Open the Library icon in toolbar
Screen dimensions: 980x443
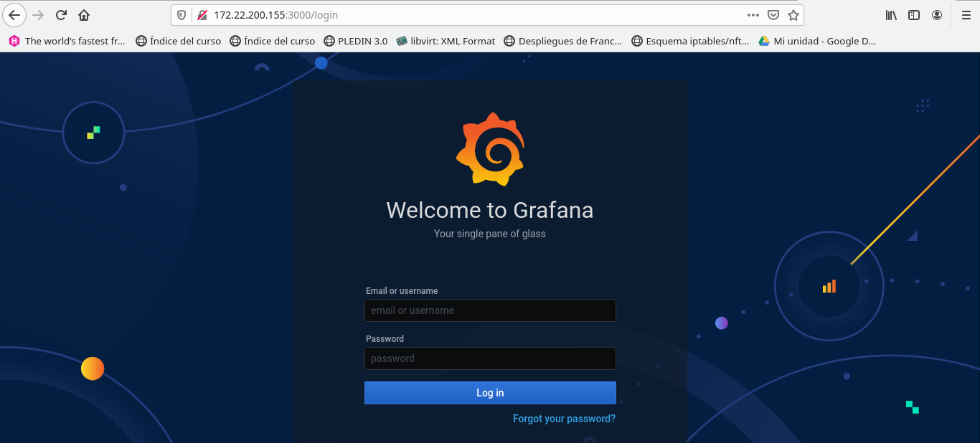tap(891, 15)
